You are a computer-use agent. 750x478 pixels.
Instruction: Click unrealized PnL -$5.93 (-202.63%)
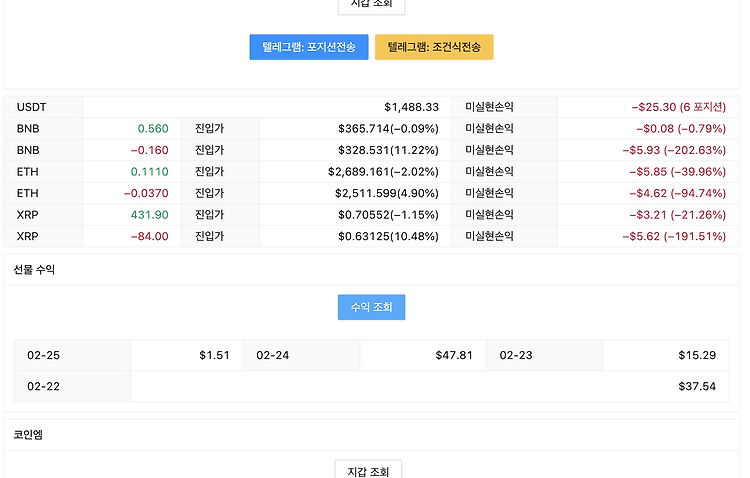(674, 150)
